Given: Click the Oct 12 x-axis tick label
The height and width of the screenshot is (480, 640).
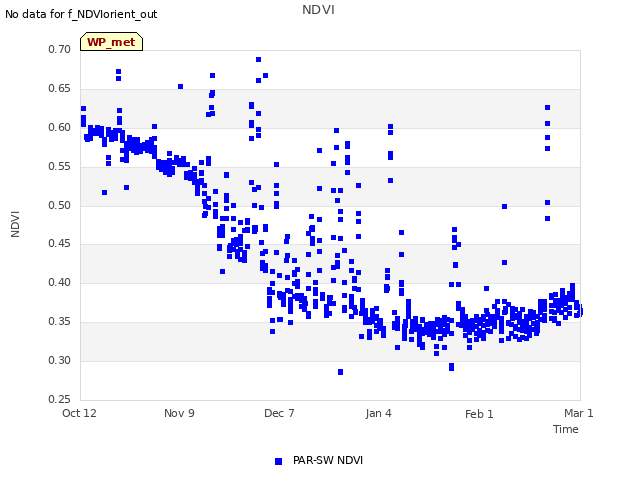Looking at the screenshot, I should pyautogui.click(x=79, y=413).
